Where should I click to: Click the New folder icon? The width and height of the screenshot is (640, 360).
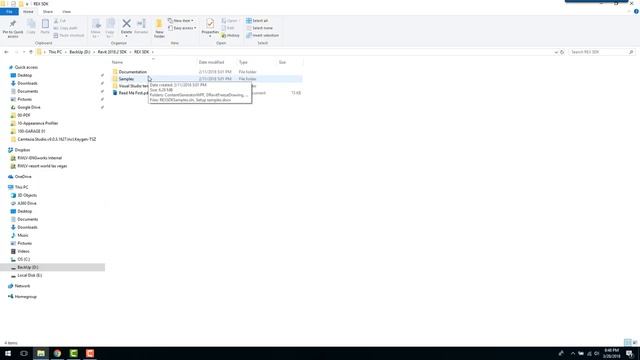159,24
